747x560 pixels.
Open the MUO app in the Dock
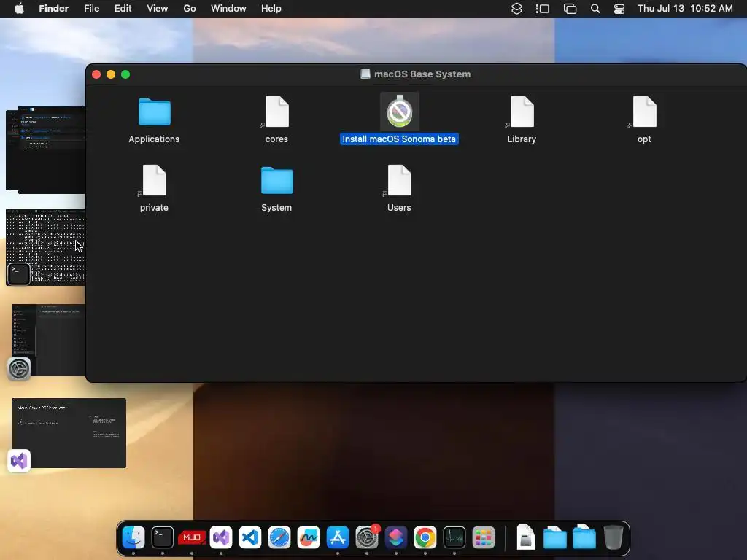point(192,537)
